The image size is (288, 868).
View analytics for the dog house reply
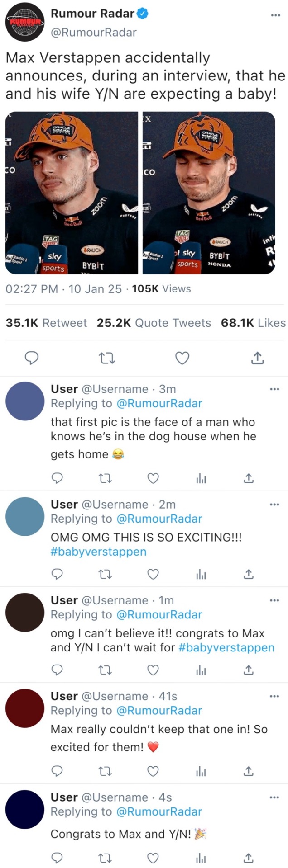201,478
